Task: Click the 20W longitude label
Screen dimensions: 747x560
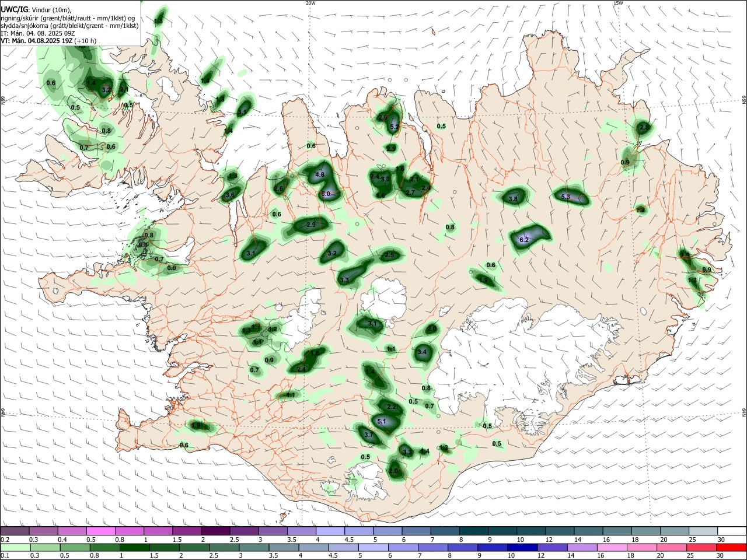Action: pyautogui.click(x=310, y=3)
